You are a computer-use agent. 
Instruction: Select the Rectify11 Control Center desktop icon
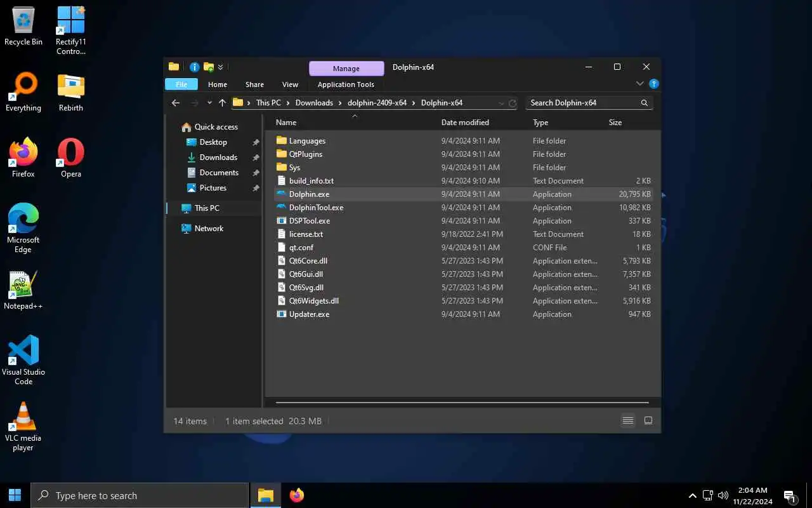click(x=71, y=30)
